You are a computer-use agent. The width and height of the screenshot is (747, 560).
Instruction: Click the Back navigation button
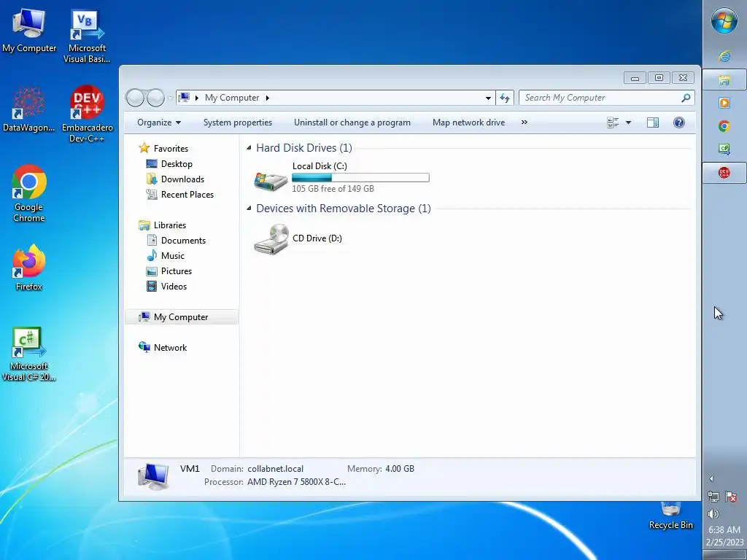[135, 98]
